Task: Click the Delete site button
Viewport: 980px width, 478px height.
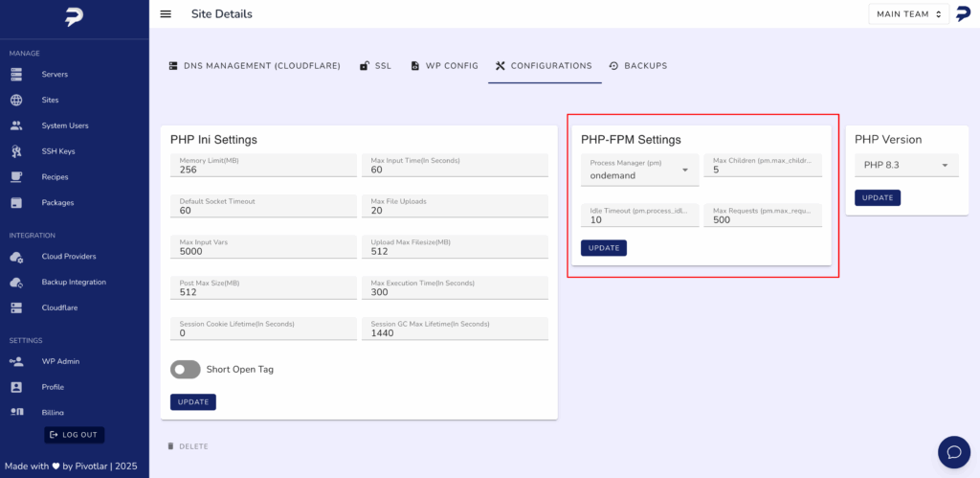Action: [x=188, y=446]
